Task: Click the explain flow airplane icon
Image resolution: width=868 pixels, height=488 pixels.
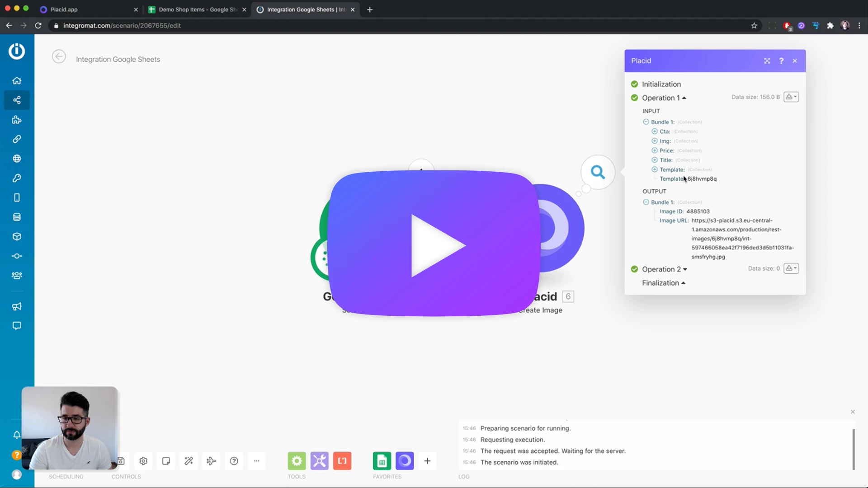Action: (211, 461)
